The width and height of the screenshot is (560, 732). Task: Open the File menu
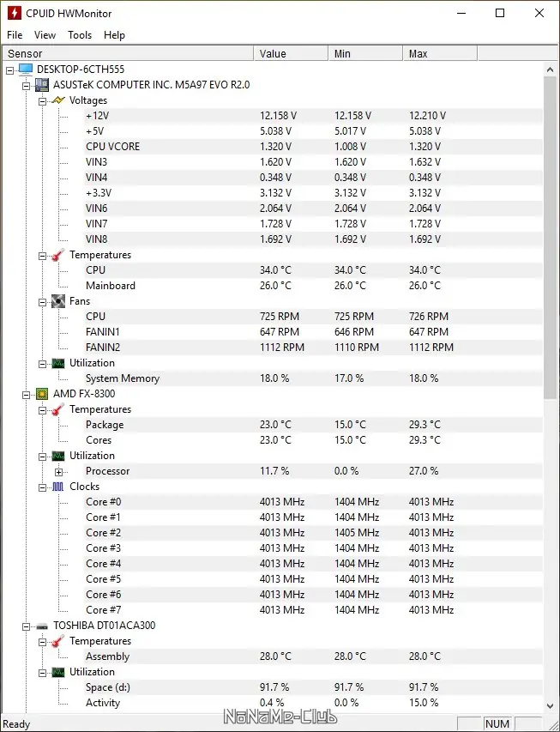click(15, 35)
